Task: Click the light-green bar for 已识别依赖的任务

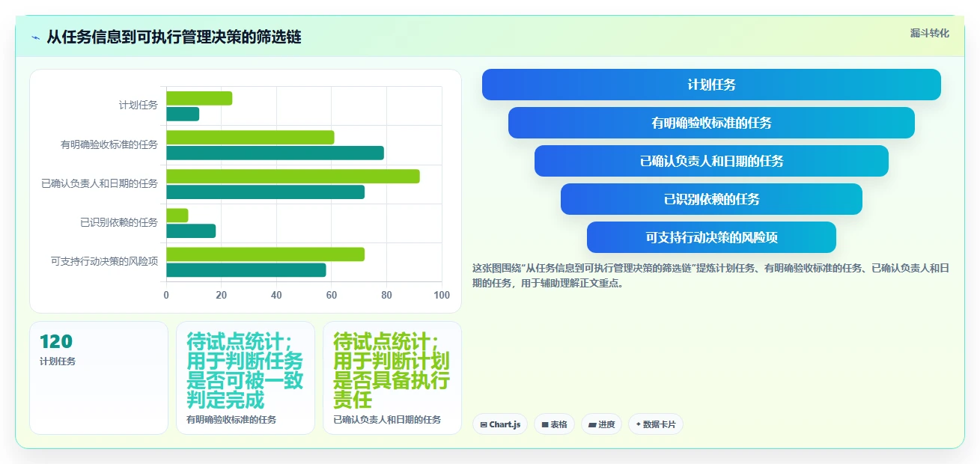Action: pos(177,216)
